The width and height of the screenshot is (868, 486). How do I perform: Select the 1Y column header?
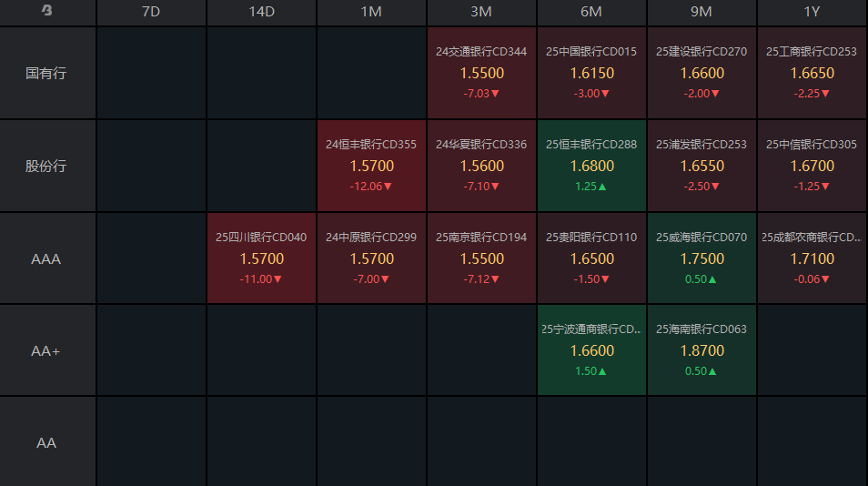click(x=812, y=12)
